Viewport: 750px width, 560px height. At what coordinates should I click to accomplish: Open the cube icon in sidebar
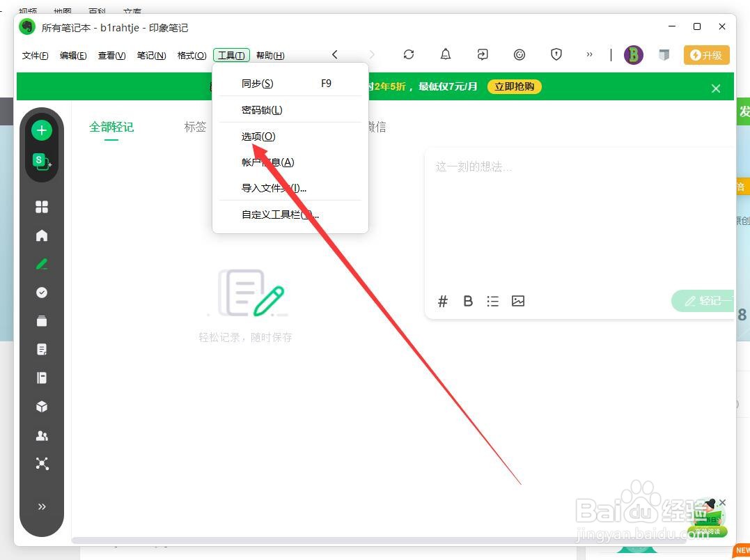coord(42,407)
